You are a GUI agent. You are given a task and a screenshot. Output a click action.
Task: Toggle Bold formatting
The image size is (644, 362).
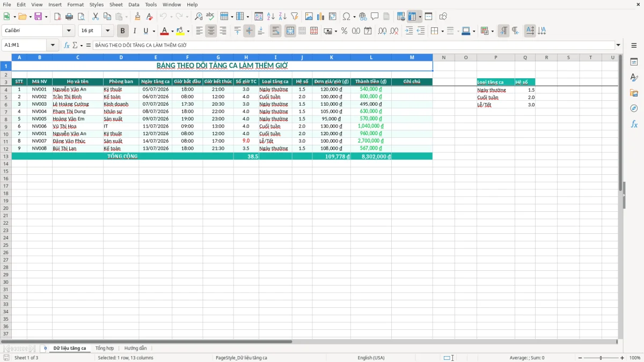click(x=123, y=31)
